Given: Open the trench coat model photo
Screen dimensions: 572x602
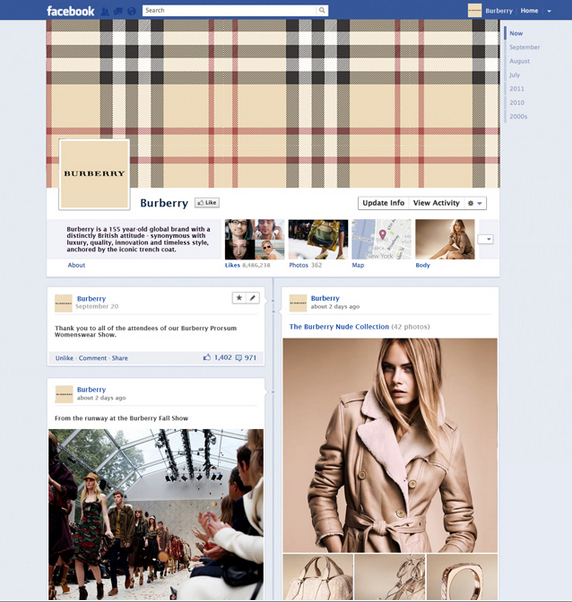Looking at the screenshot, I should [390, 445].
